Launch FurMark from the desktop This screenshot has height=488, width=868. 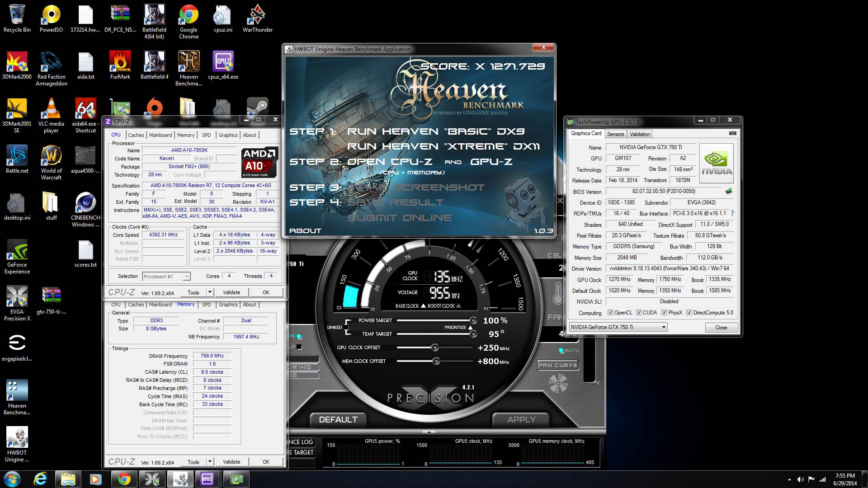120,65
